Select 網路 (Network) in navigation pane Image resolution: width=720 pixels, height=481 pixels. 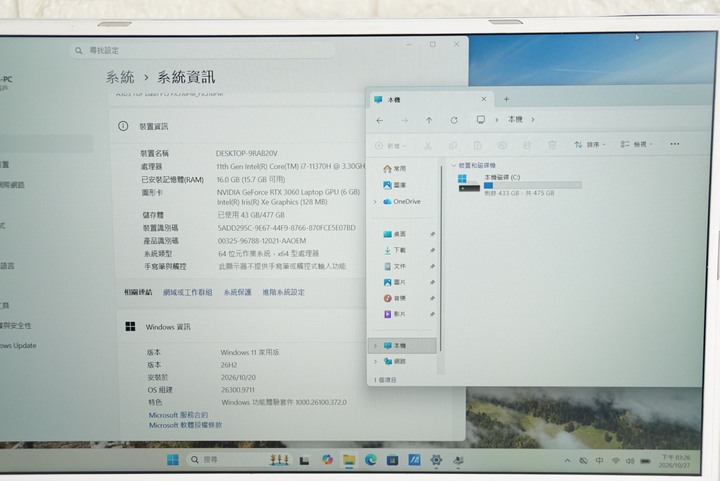tap(395, 362)
